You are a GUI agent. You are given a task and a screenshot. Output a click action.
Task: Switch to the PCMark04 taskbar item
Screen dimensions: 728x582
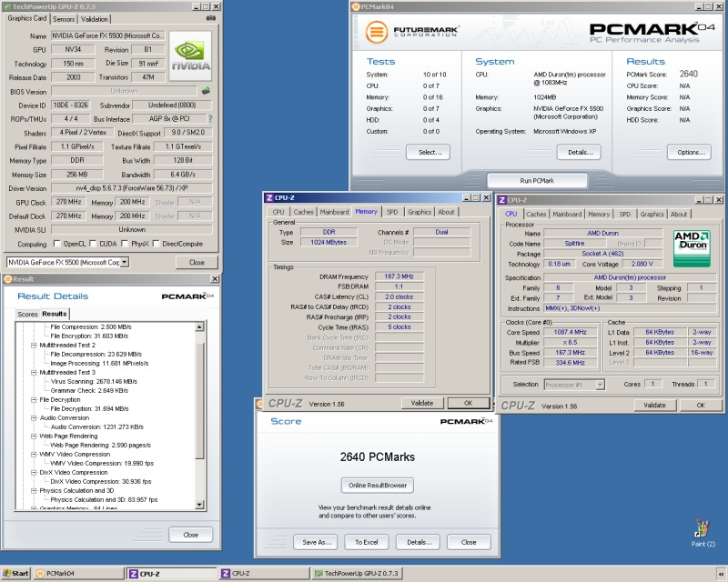point(78,573)
